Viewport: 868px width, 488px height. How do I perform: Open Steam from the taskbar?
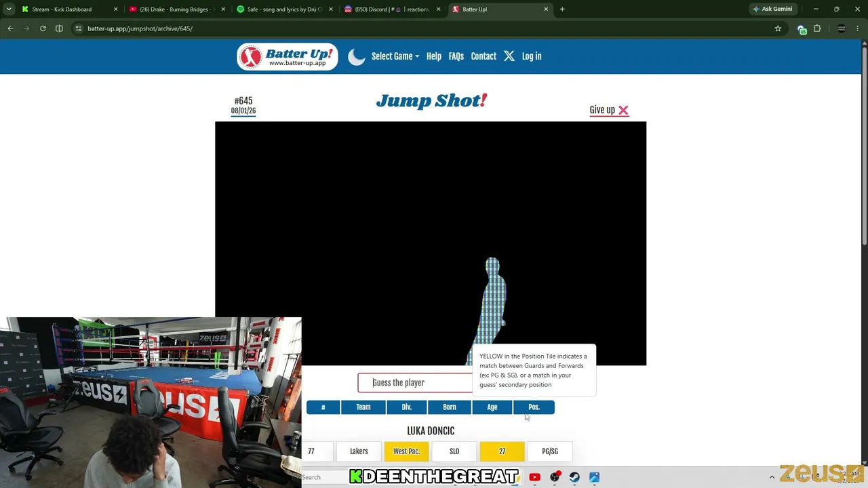(x=574, y=478)
